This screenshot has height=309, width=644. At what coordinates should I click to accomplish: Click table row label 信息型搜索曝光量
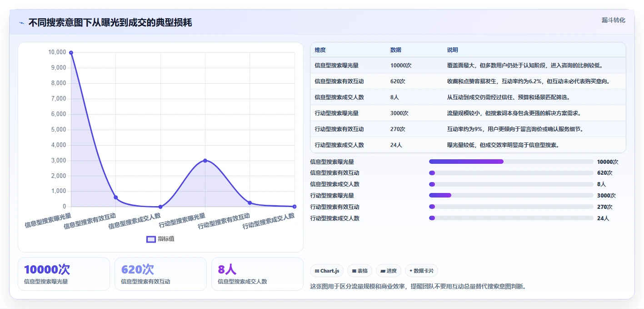pos(336,66)
